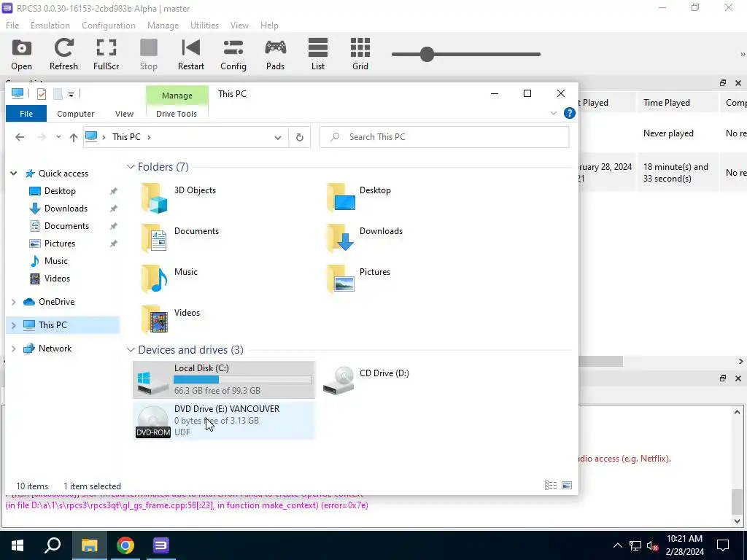
Task: Open Chrome from the taskbar
Action: pos(125,545)
